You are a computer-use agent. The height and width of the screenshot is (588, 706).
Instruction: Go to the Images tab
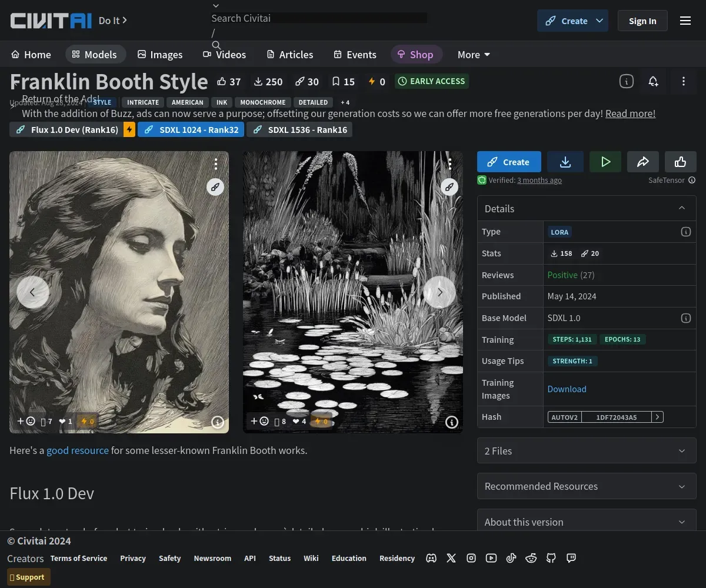click(x=160, y=55)
